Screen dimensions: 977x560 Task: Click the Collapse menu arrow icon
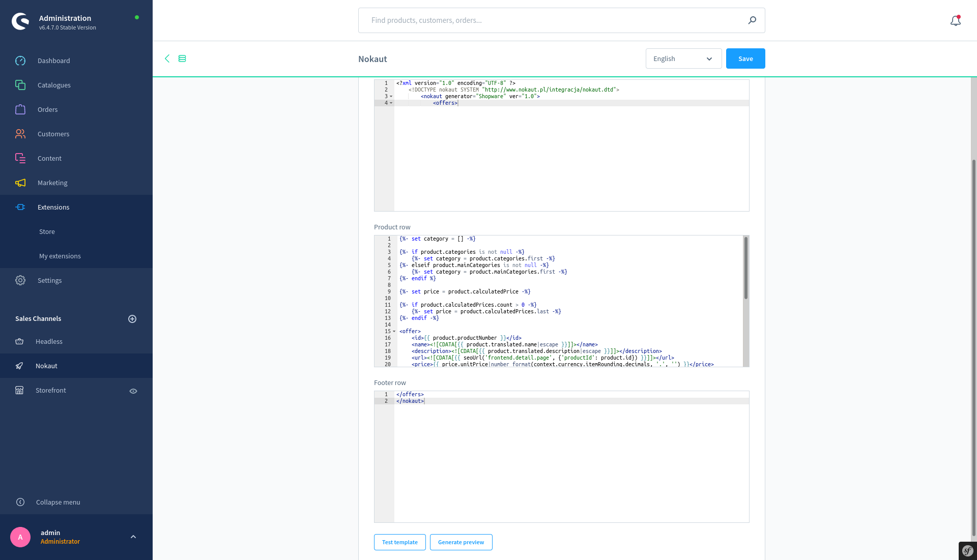point(20,502)
